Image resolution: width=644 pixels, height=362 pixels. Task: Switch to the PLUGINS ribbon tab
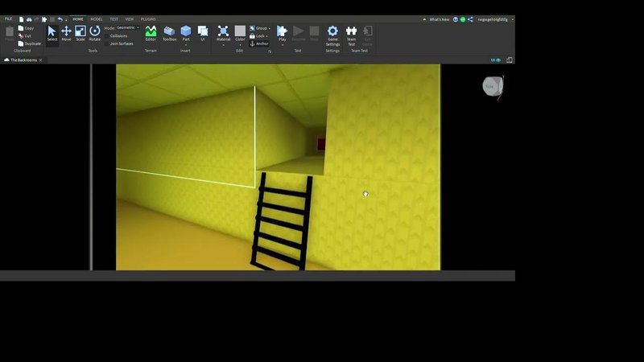(148, 19)
